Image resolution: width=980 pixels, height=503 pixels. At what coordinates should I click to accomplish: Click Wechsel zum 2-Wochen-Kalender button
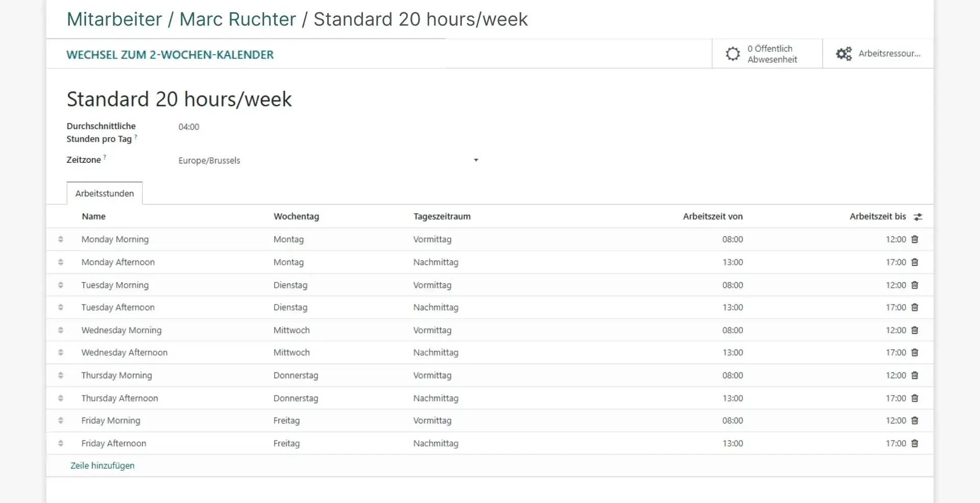point(170,55)
